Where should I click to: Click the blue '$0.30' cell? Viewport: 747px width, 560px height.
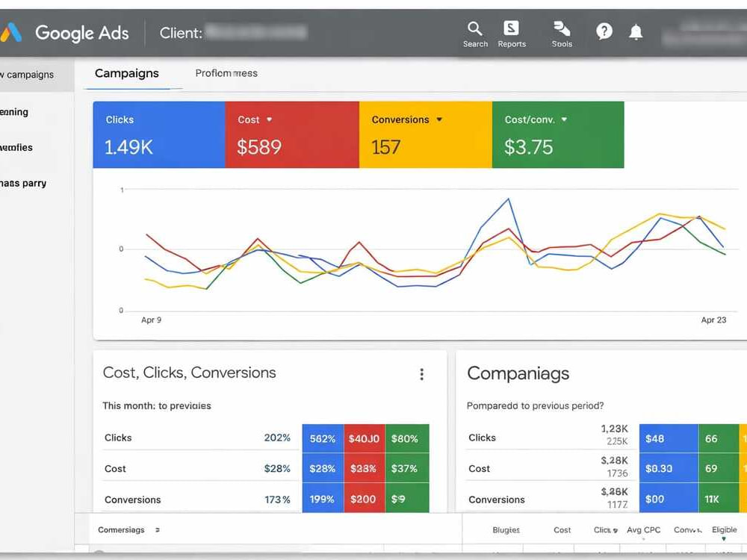pyautogui.click(x=669, y=469)
